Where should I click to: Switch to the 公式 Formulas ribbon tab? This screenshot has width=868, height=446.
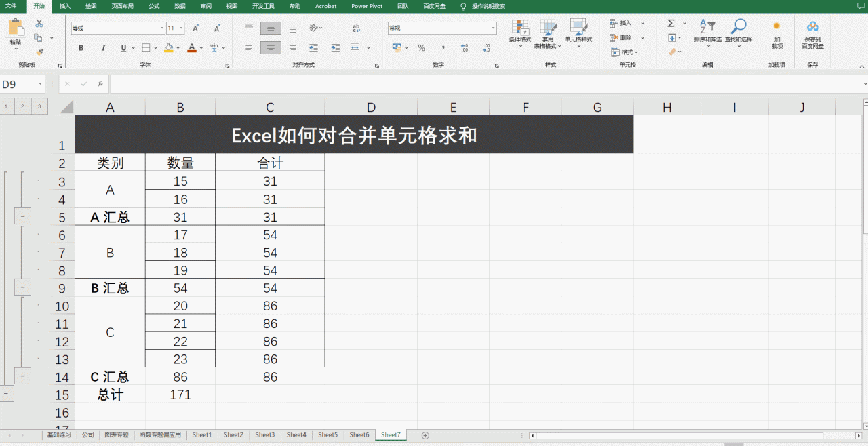click(154, 6)
